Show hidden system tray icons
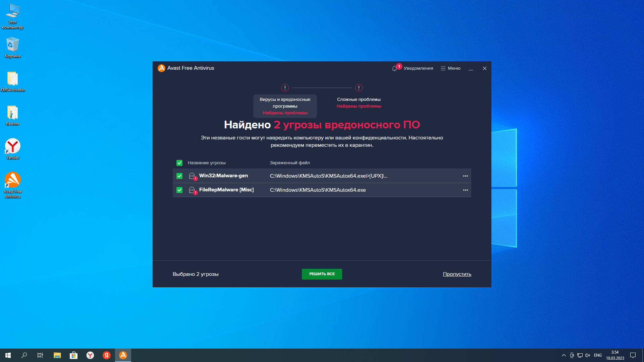644x362 pixels. point(564,355)
